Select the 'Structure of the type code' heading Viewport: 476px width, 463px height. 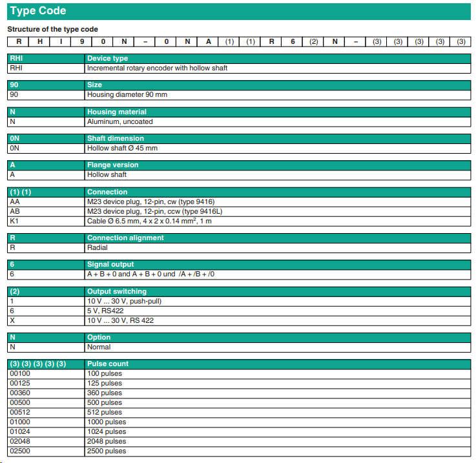tap(53, 30)
